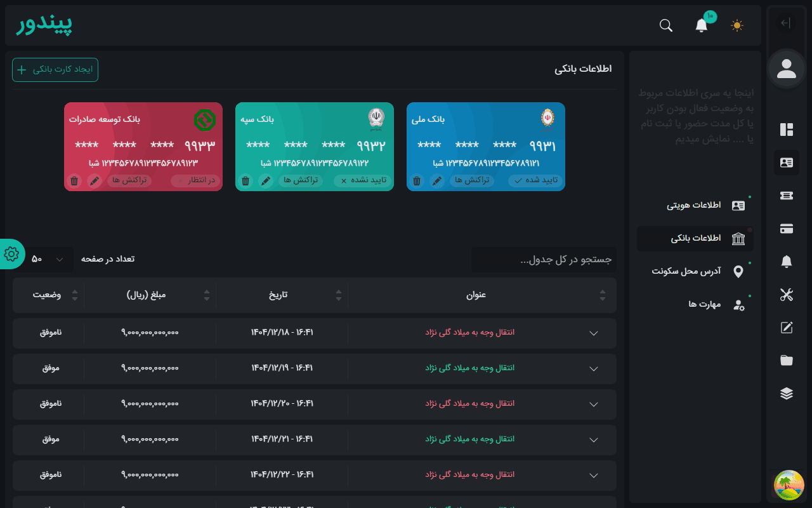The height and width of the screenshot is (508, 812).
Task: Sort table by وضعیت column
Action: (48, 295)
